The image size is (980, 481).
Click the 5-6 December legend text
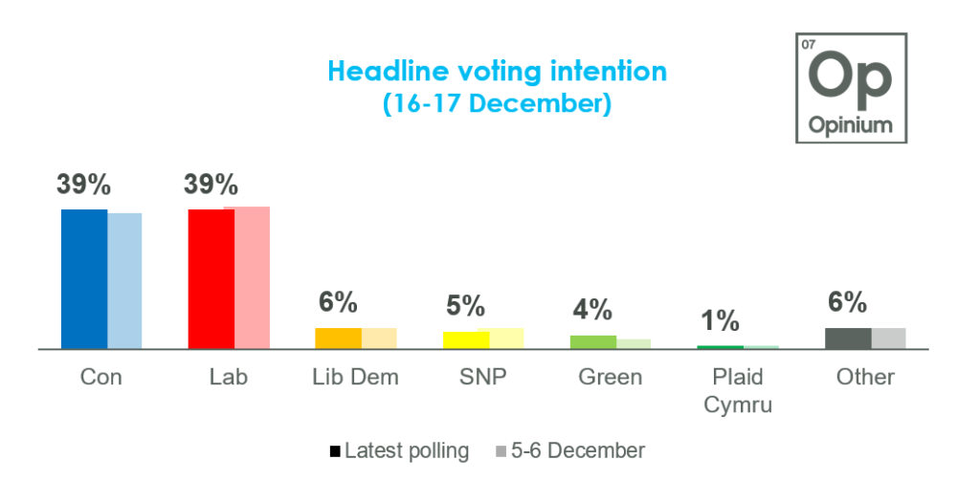575,450
